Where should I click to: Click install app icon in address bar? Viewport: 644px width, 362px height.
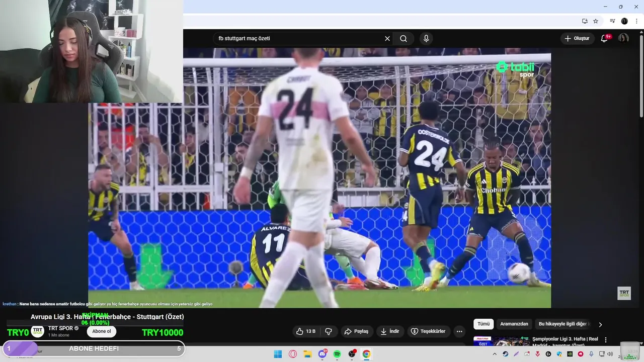[585, 21]
